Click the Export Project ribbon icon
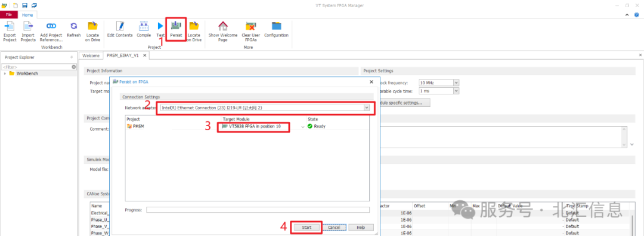 [10, 32]
